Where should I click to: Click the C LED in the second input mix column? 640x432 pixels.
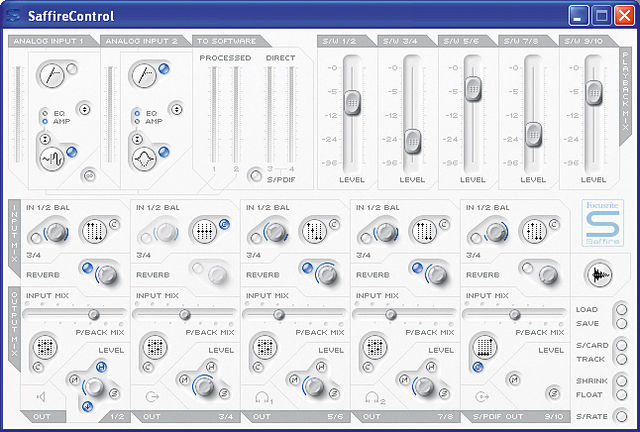tap(224, 224)
